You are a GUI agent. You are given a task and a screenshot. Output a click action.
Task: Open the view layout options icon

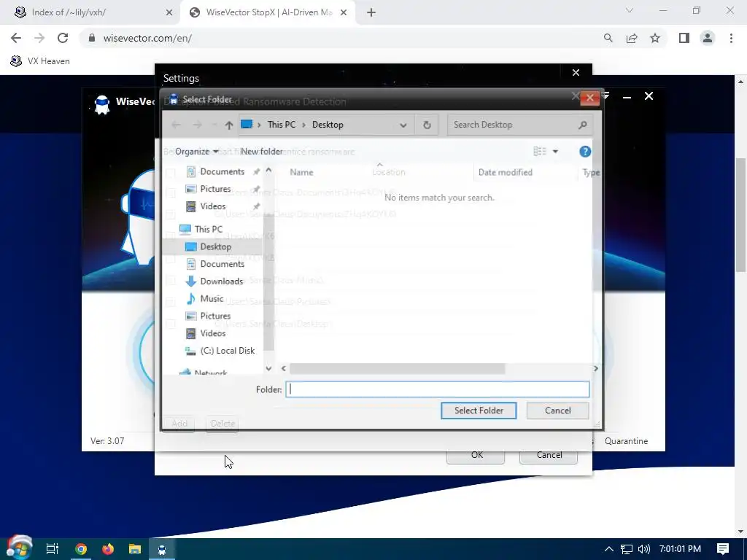pos(540,152)
